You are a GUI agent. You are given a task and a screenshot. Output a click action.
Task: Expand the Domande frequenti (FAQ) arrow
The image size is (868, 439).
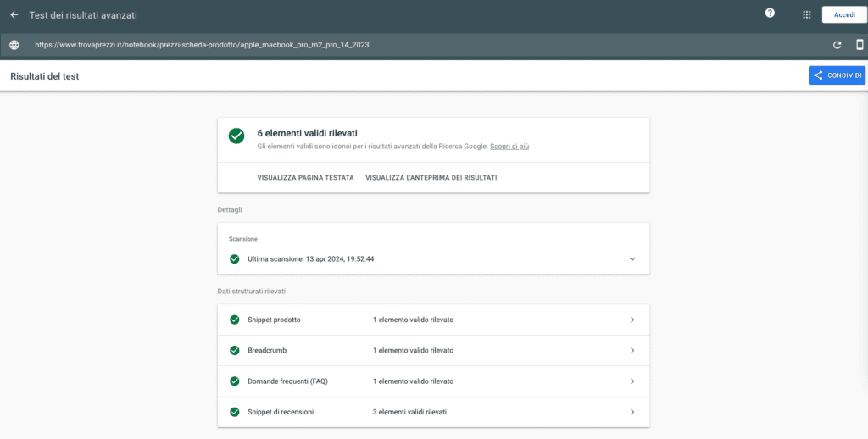[x=632, y=381]
